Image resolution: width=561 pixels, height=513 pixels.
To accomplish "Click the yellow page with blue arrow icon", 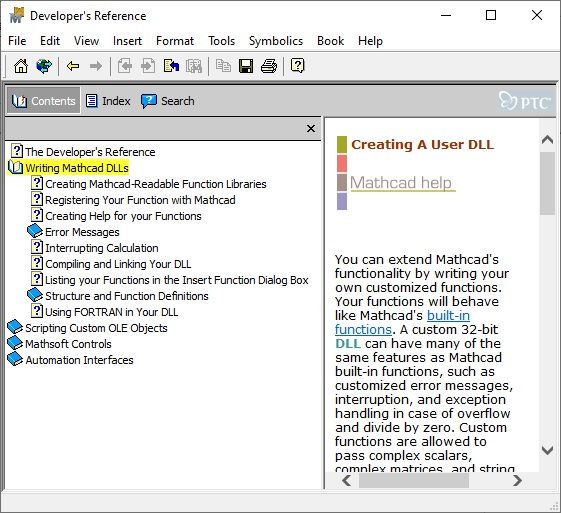I will (x=171, y=66).
